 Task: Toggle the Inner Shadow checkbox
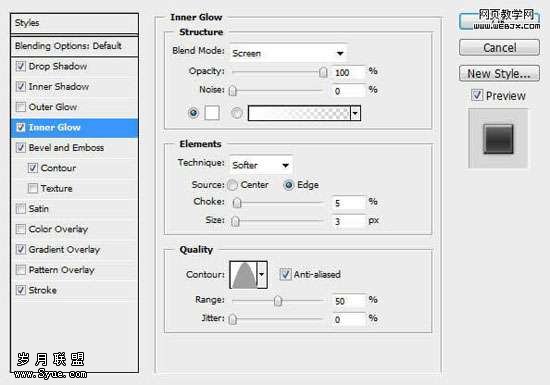(x=21, y=86)
